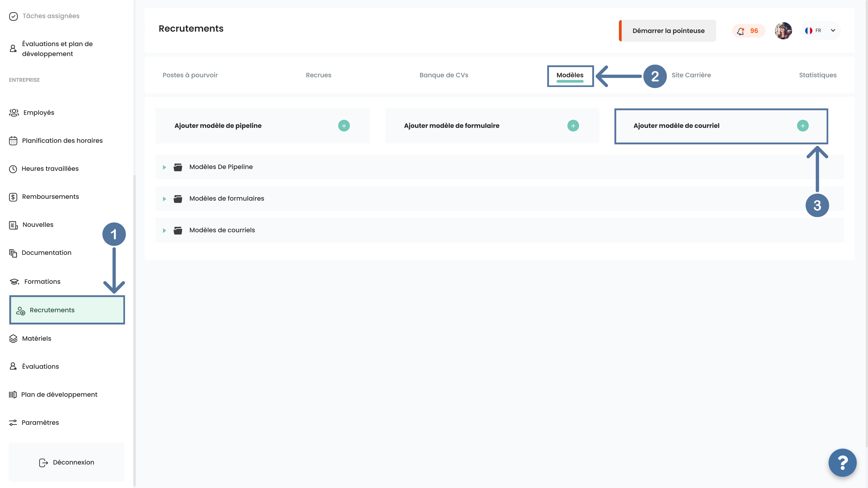
Task: Click the plus icon for courriel template
Action: (x=803, y=126)
